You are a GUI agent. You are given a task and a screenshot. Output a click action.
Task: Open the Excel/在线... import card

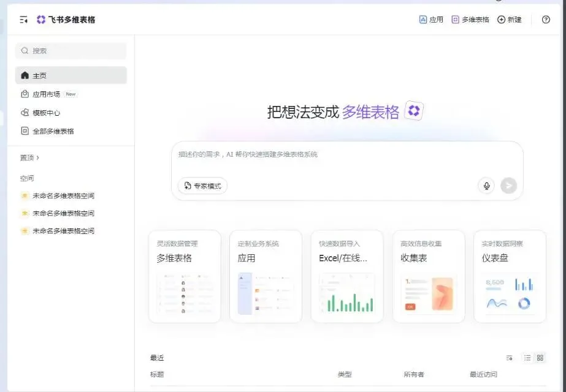pos(347,277)
